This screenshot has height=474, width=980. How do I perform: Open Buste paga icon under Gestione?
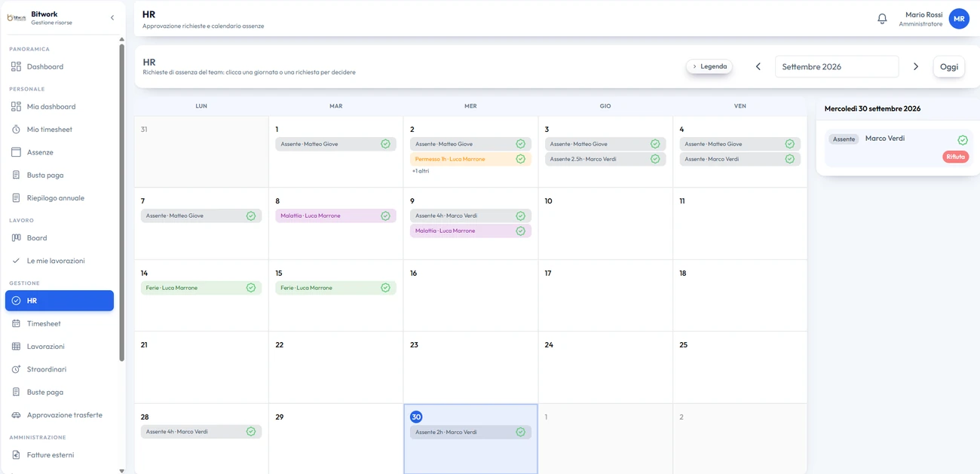(x=16, y=393)
